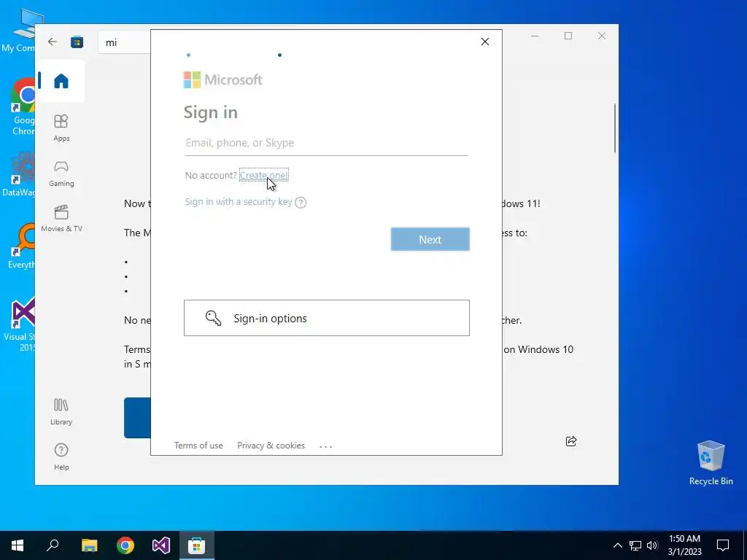
Task: Open Google Chrome from the taskbar
Action: pos(125,545)
